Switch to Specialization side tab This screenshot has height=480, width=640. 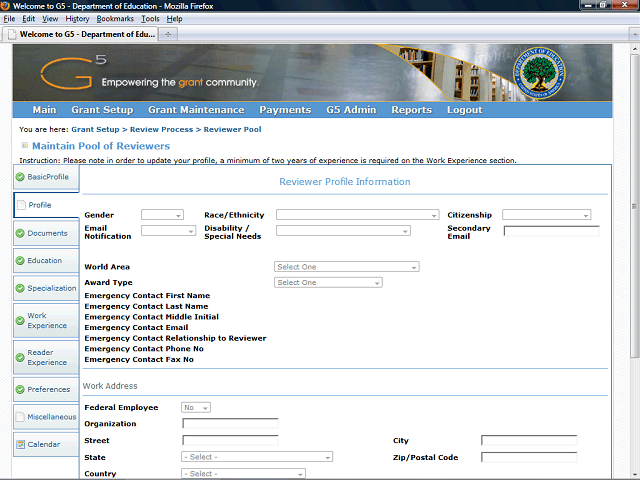coord(46,288)
